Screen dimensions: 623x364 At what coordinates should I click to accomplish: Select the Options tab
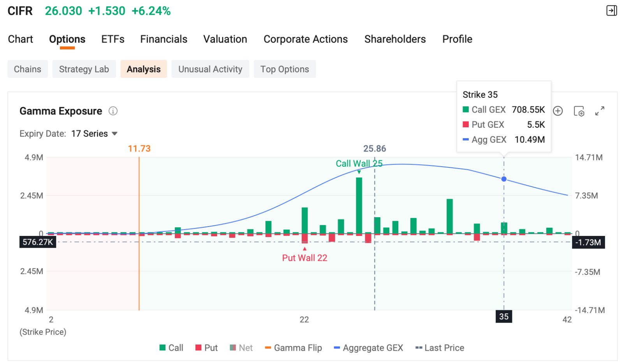[67, 39]
